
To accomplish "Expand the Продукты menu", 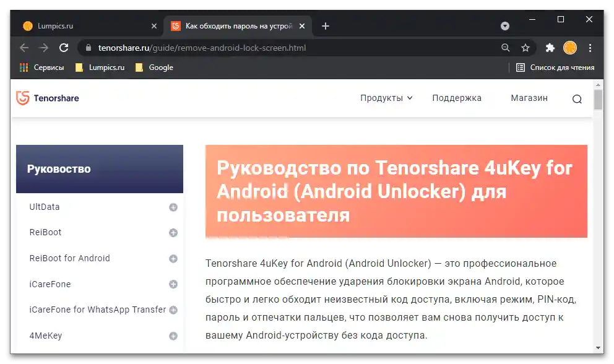I will [386, 98].
